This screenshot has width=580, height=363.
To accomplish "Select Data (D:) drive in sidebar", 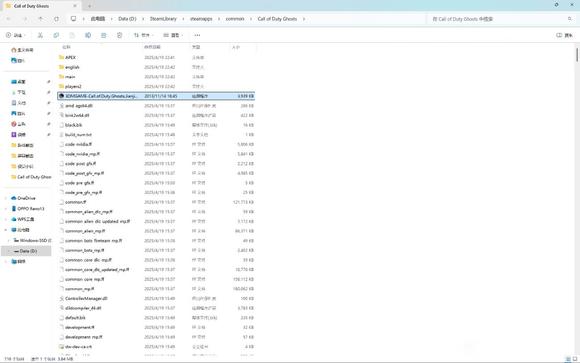I will point(26,251).
